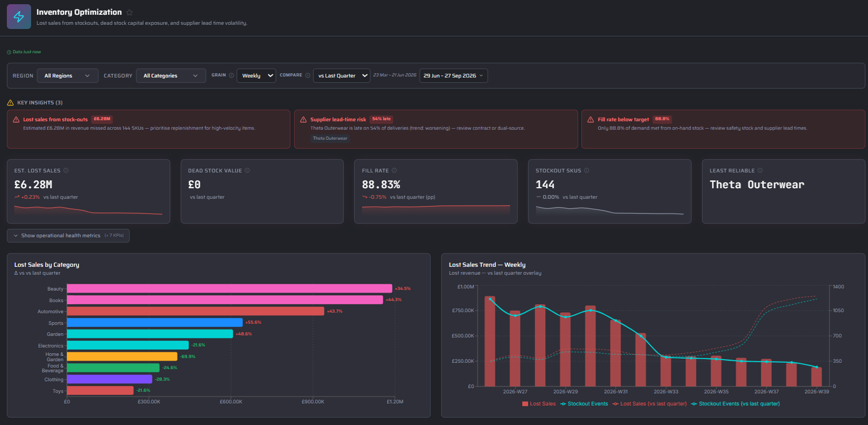
Task: Click the Electronics bar in category chart
Action: pos(128,345)
